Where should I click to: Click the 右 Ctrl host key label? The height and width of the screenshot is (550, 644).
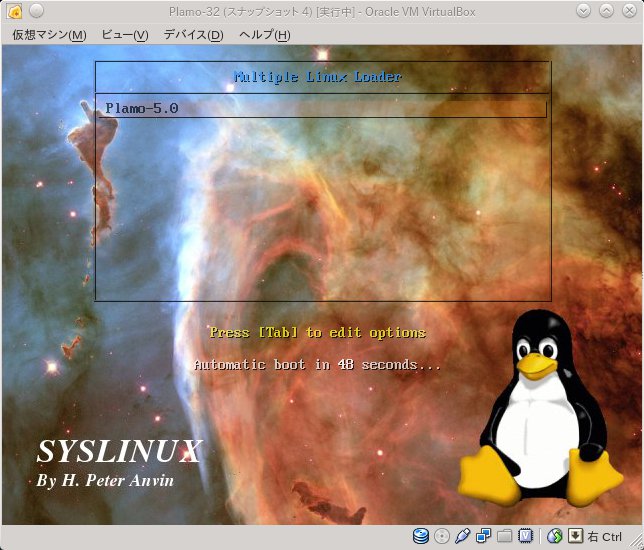(x=605, y=536)
